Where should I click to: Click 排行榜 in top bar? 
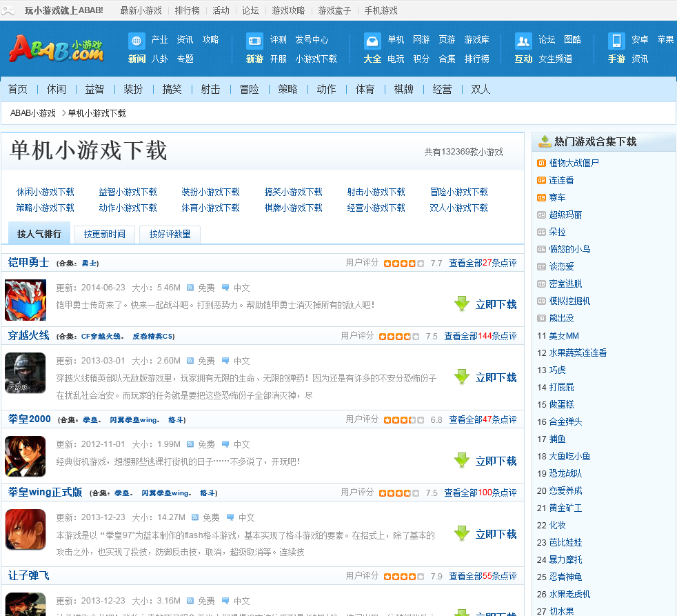188,11
